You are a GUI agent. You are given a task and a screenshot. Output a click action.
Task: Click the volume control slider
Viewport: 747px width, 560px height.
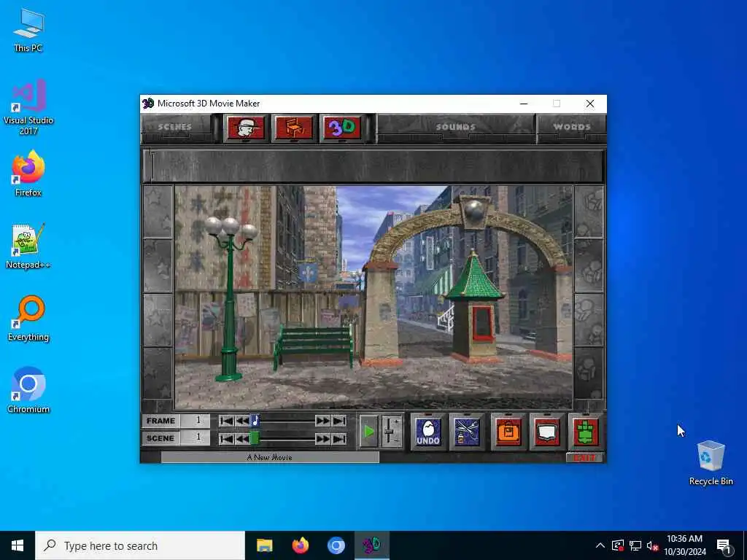click(392, 432)
